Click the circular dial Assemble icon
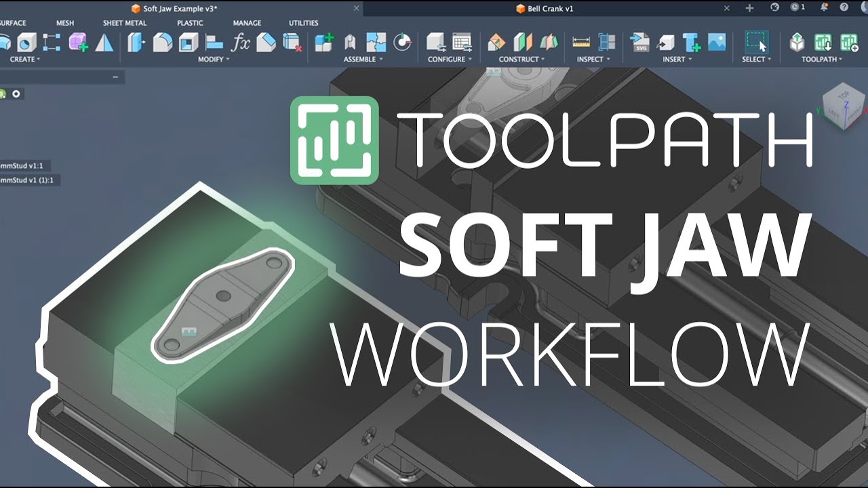 [403, 43]
